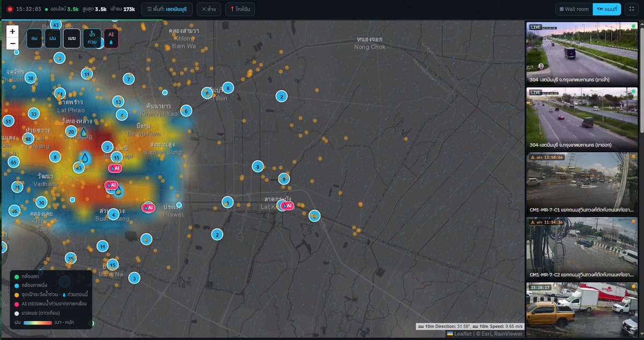The image size is (644, 340).
Task: Open the camera cluster labeled 7
Action: [128, 79]
